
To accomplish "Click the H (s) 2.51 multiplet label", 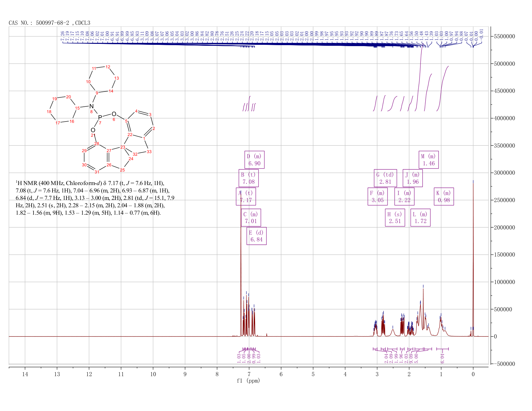I will point(395,218).
